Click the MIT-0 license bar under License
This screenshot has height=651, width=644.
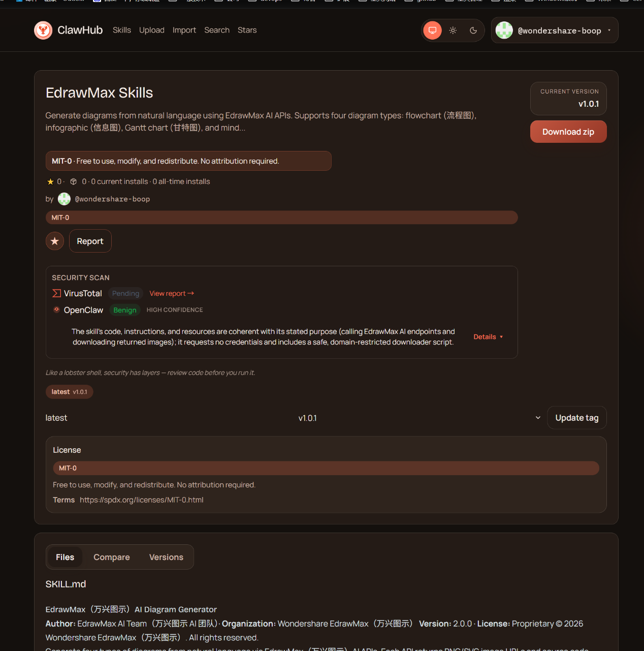[326, 468]
